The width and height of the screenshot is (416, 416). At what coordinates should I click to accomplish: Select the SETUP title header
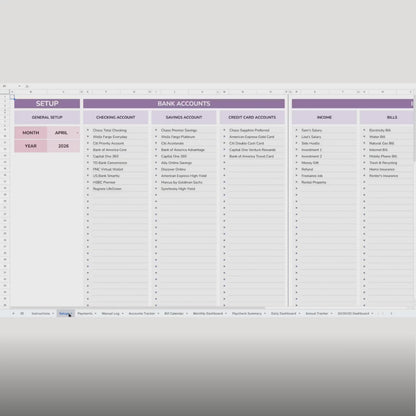(x=47, y=104)
